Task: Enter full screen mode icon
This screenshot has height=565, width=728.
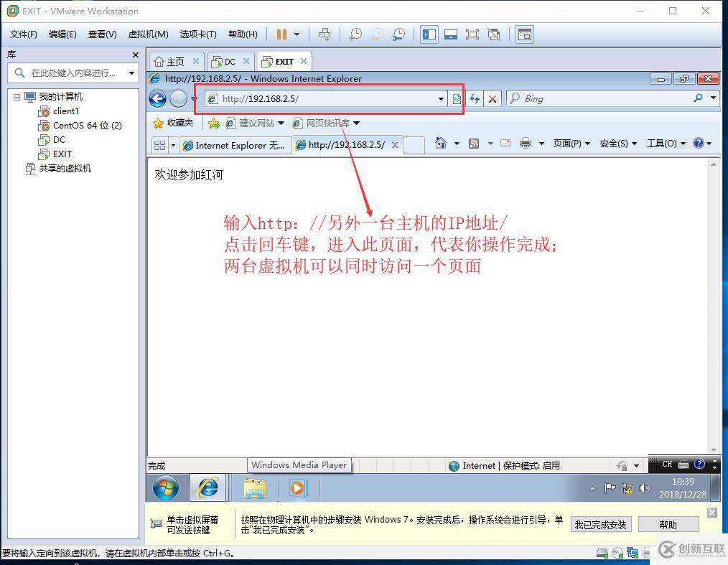Action: coord(472,34)
